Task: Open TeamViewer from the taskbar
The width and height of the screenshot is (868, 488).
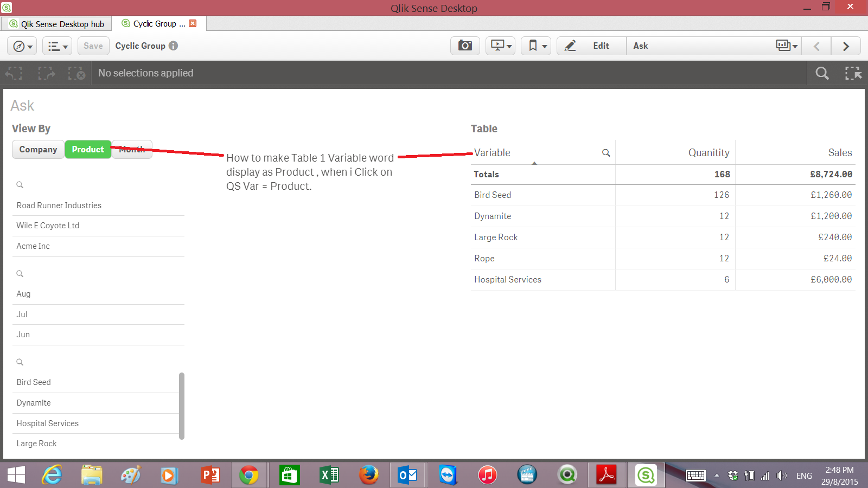Action: pyautogui.click(x=448, y=476)
